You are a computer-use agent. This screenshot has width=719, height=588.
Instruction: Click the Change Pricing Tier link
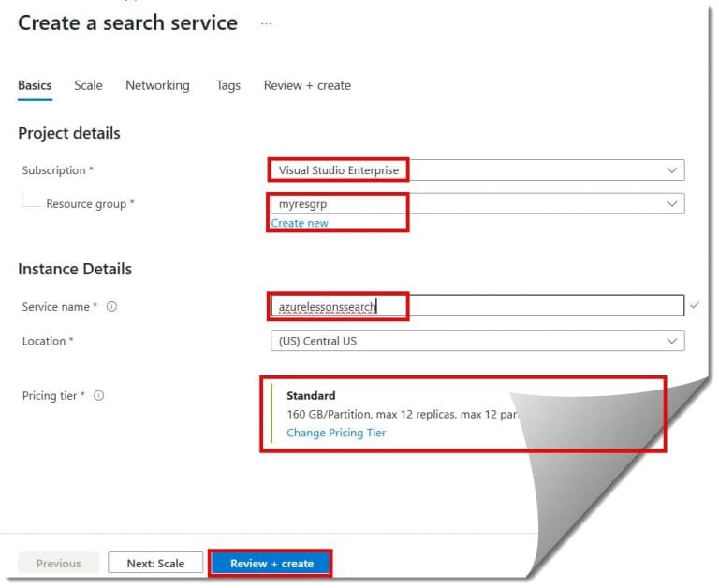point(336,433)
